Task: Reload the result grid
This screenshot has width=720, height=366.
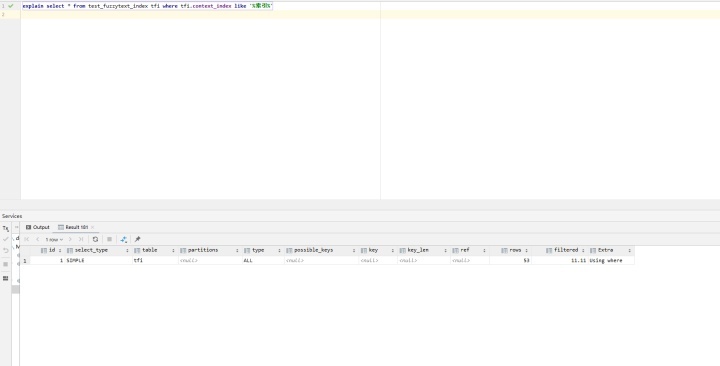Action: coord(95,239)
